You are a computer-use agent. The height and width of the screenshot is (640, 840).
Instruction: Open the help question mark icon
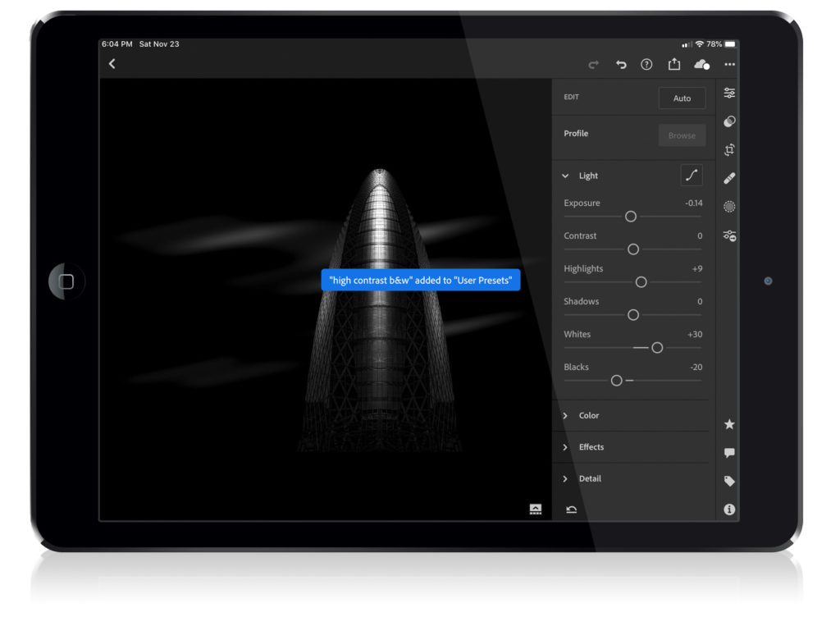(646, 64)
